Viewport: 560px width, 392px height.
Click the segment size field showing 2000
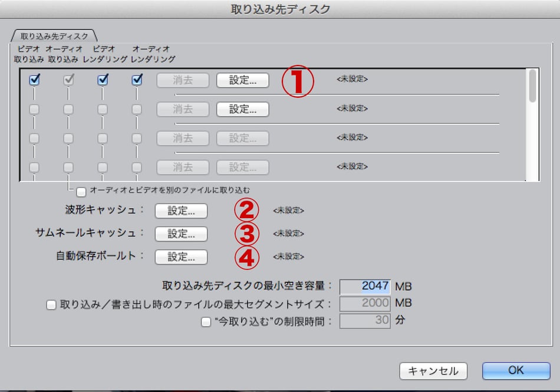(365, 304)
